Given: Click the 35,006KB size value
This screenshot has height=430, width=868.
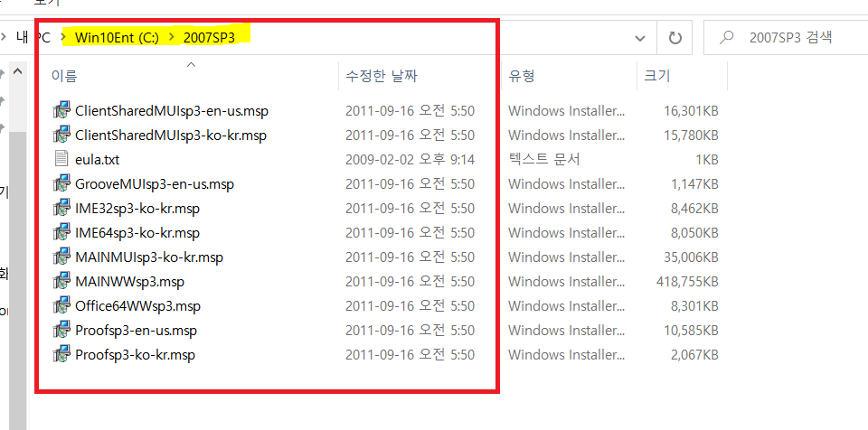Looking at the screenshot, I should 691,257.
